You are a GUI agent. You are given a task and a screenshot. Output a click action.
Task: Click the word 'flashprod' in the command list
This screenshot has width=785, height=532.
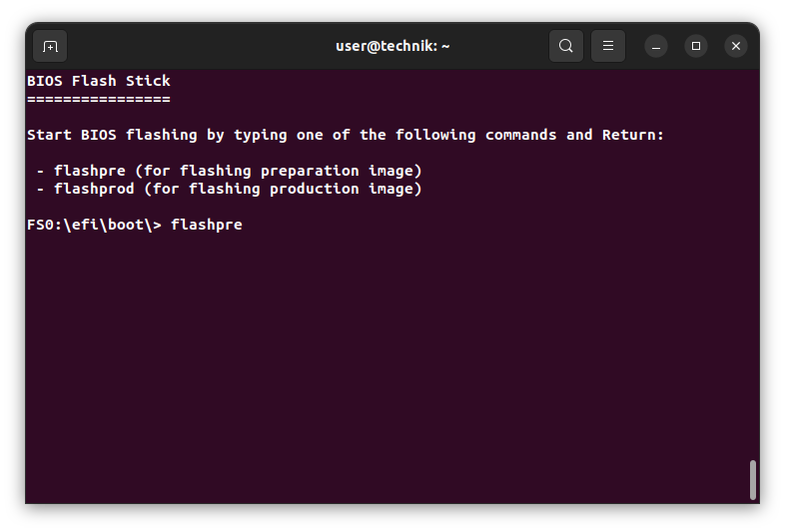pos(94,189)
